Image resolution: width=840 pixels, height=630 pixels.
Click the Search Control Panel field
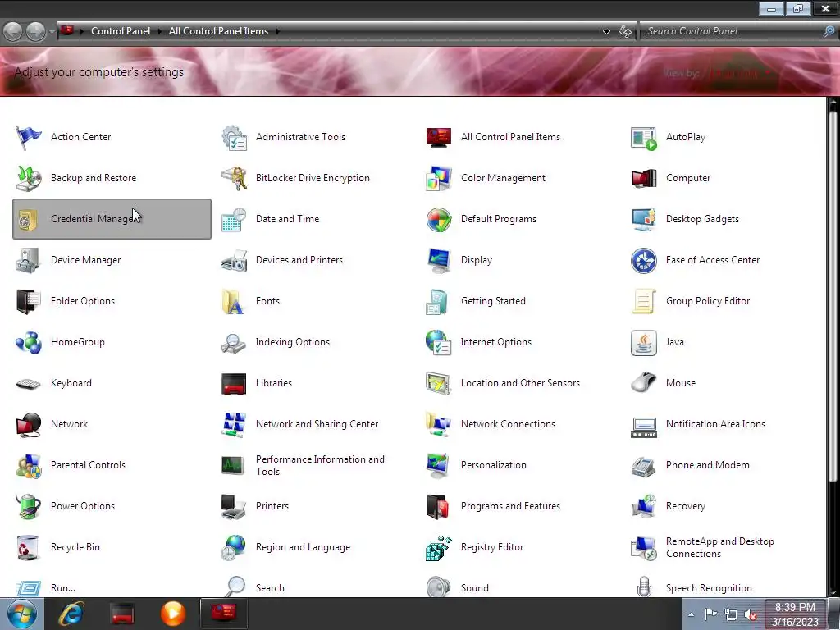731,32
